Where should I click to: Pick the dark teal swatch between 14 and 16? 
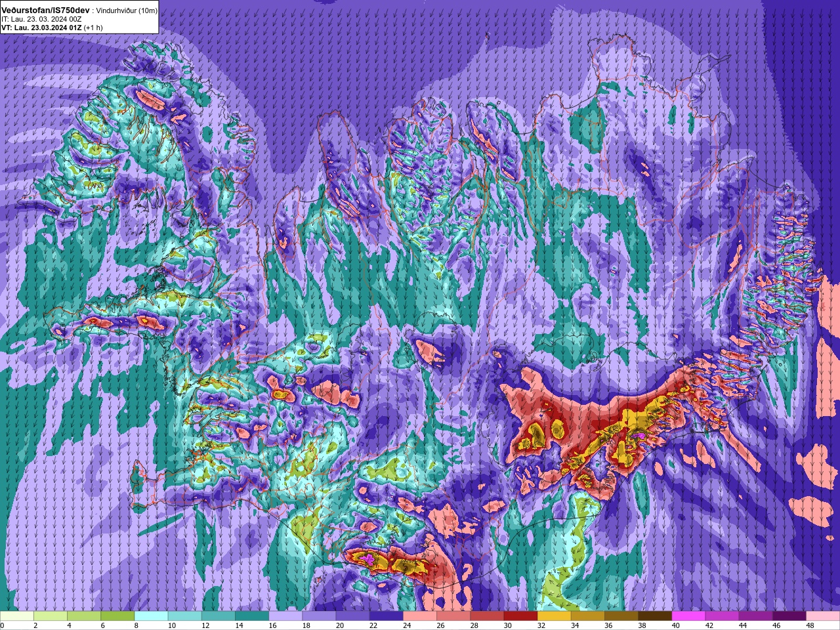(x=252, y=616)
